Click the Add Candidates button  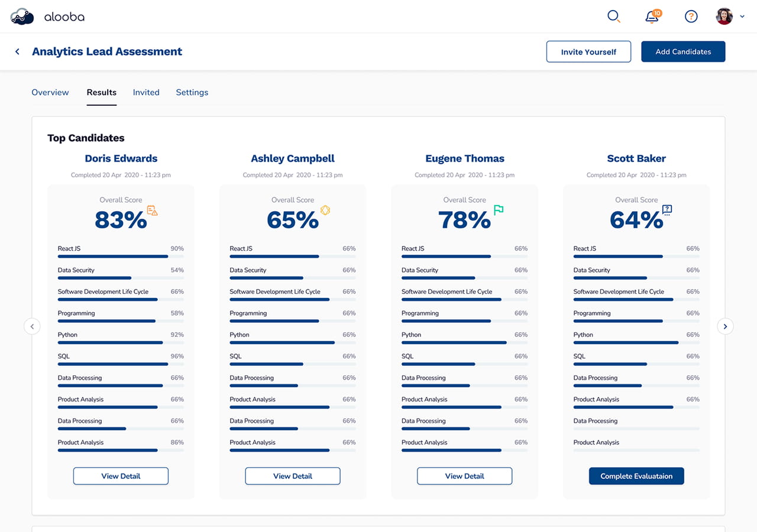[683, 51]
